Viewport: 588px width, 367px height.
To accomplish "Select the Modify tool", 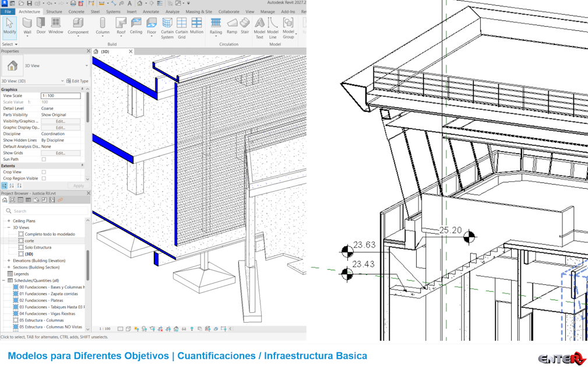I will (x=9, y=27).
